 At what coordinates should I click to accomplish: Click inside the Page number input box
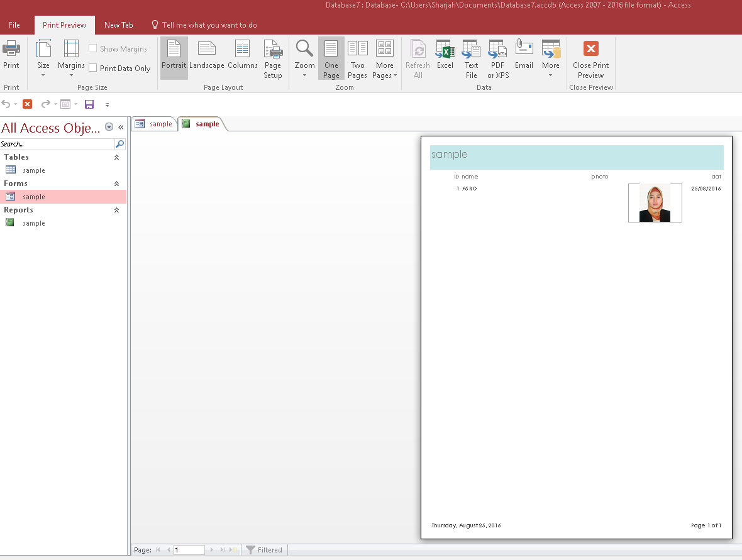[189, 549]
